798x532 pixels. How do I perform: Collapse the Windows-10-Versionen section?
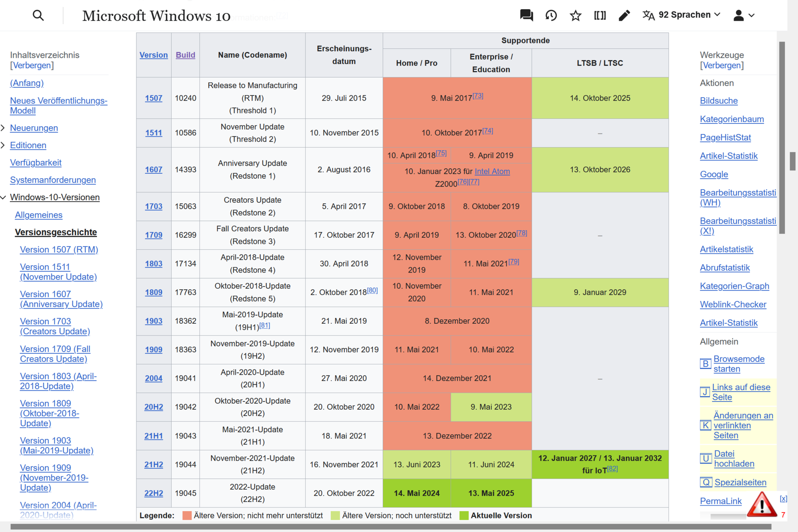coord(3,197)
